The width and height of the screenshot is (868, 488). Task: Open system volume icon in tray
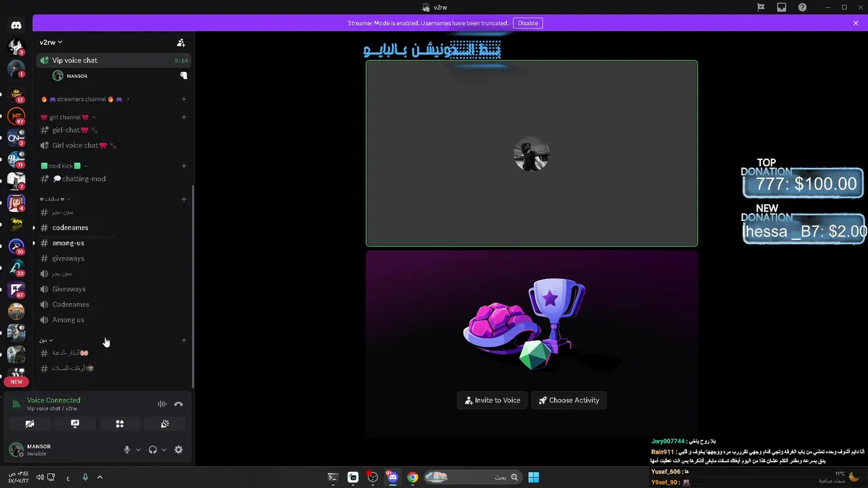tap(39, 477)
